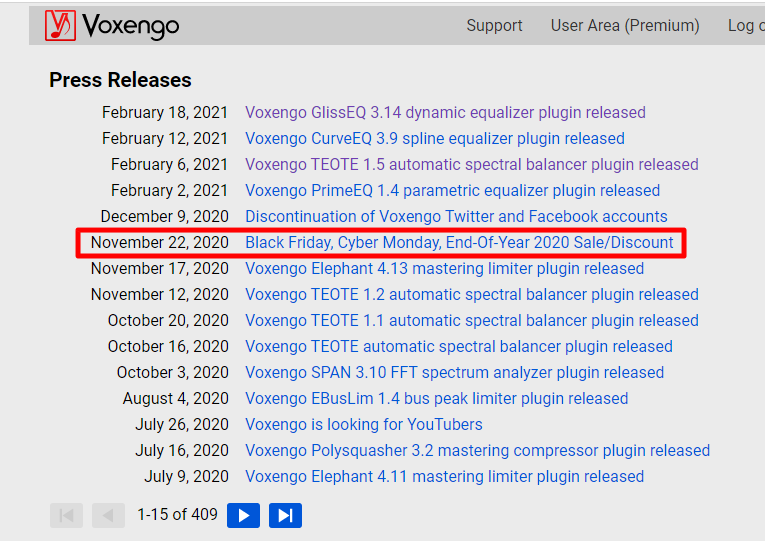Go to next page of press releases

click(x=243, y=515)
